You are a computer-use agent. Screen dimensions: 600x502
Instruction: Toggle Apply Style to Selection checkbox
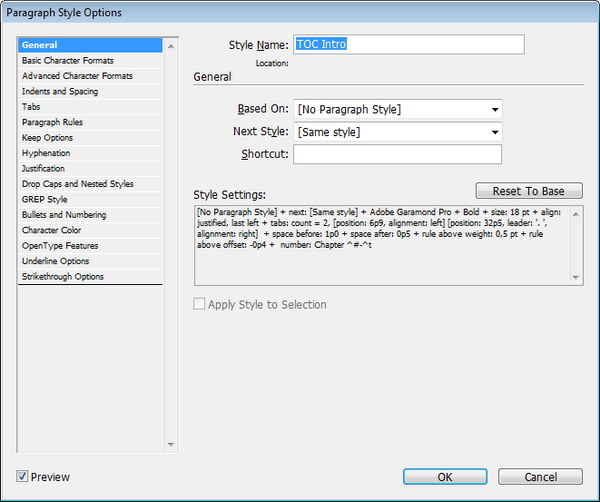coord(199,304)
